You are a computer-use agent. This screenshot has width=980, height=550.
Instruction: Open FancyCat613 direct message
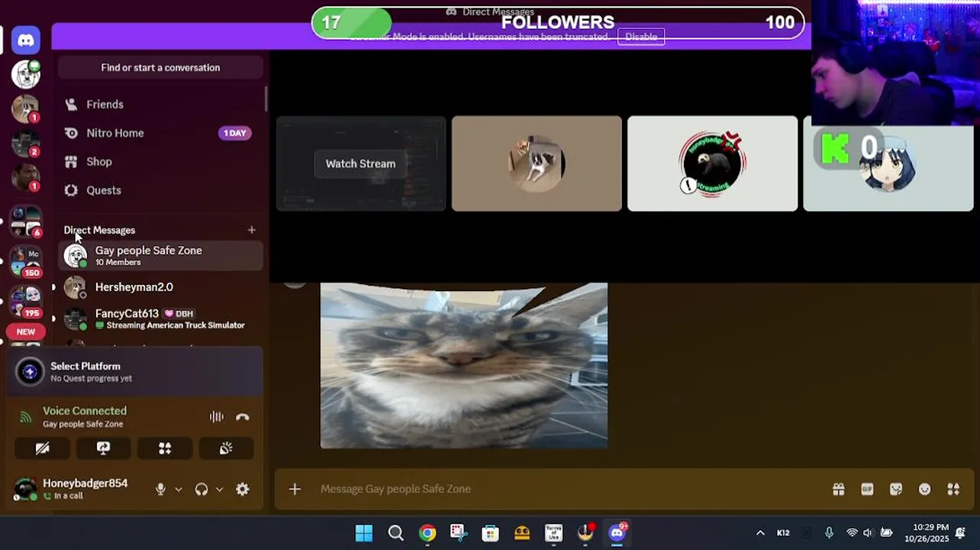160,319
